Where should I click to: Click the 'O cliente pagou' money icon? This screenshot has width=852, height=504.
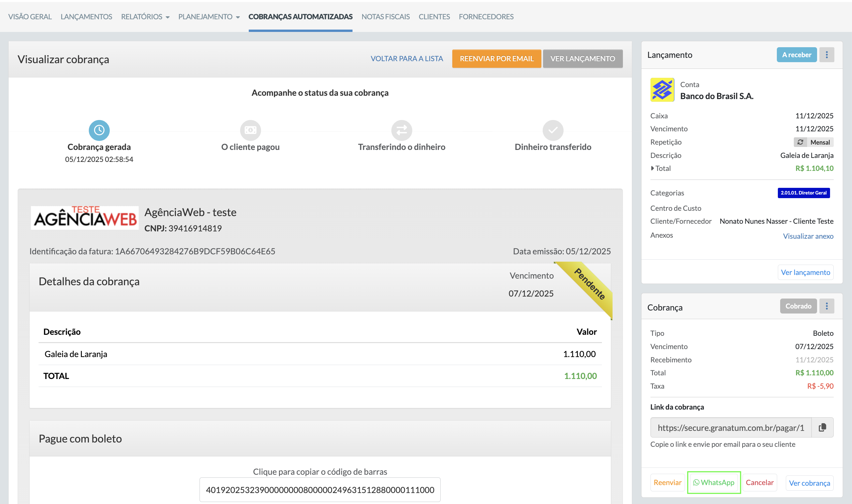(x=250, y=130)
